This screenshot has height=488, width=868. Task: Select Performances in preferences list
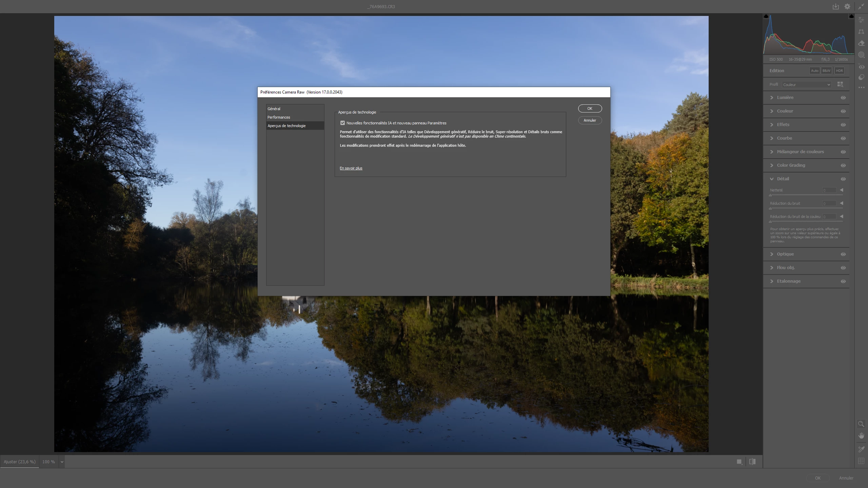(279, 117)
